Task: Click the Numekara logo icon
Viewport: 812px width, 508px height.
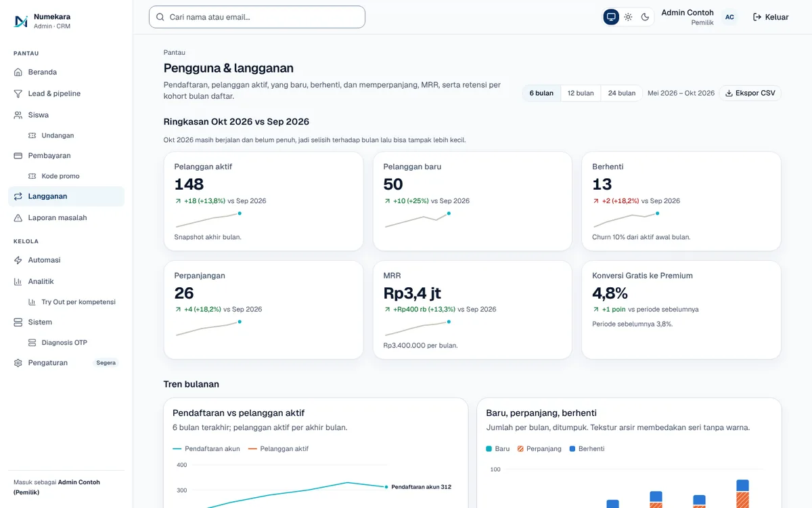Action: tap(21, 21)
